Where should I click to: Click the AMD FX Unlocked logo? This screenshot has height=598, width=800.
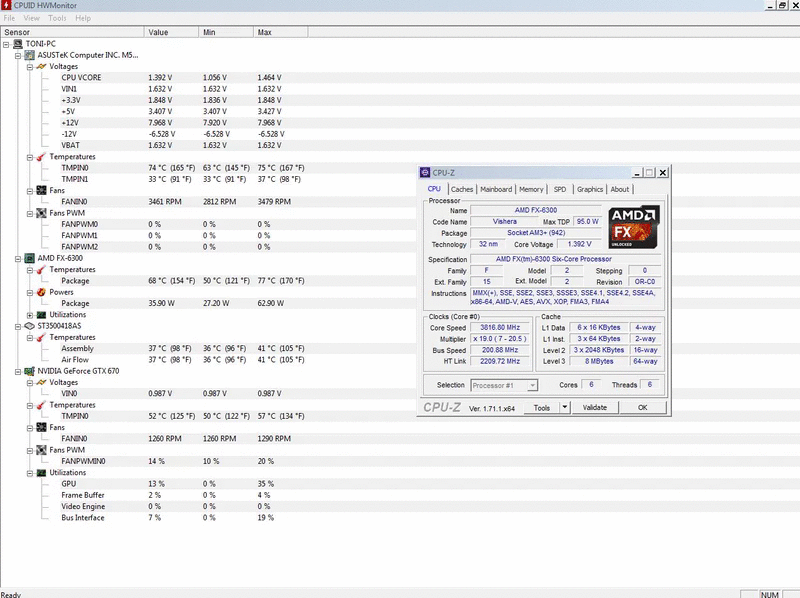point(634,227)
